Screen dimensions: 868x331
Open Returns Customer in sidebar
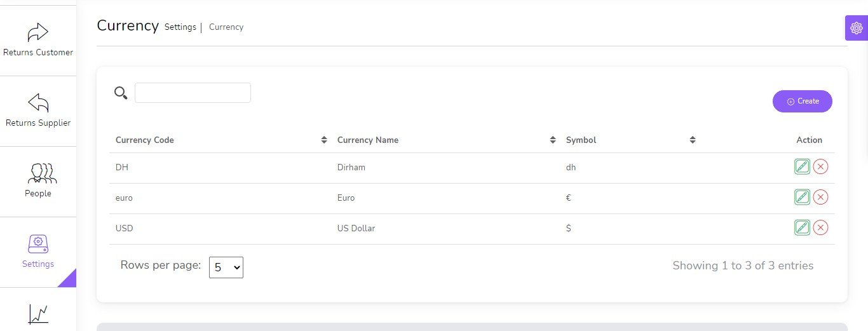tap(38, 41)
